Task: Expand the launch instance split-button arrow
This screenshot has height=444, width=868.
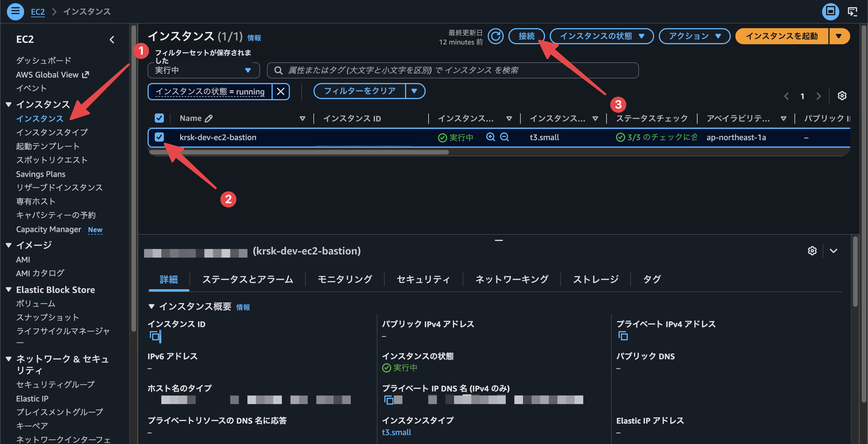Action: click(x=839, y=36)
